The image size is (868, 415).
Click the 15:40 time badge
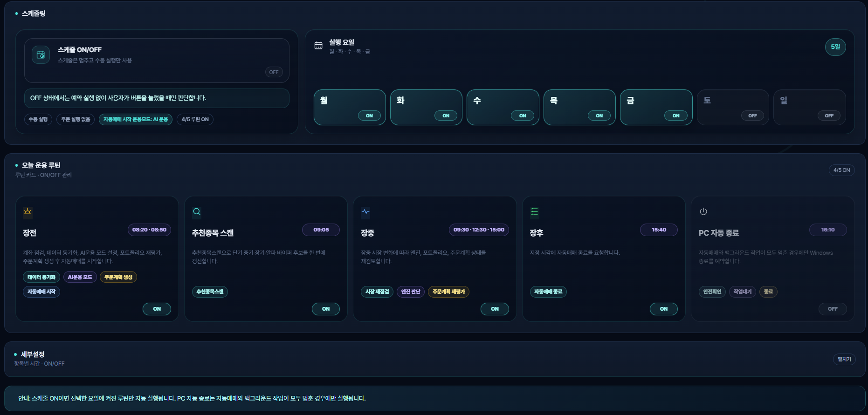pyautogui.click(x=659, y=230)
